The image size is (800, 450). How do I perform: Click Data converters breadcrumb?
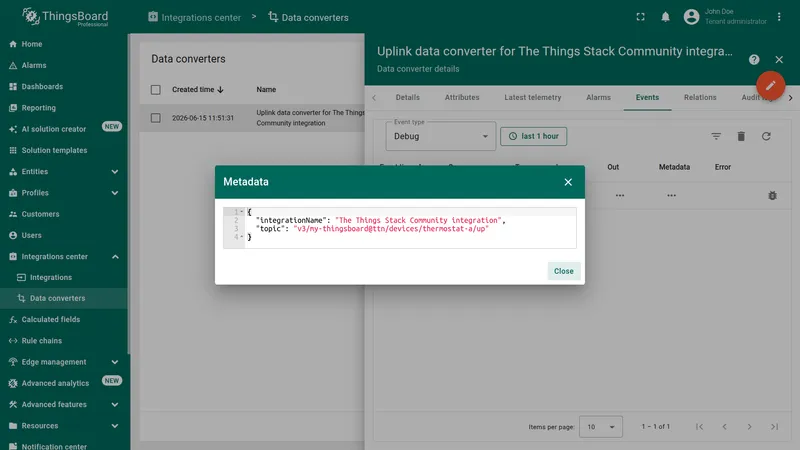pyautogui.click(x=308, y=17)
